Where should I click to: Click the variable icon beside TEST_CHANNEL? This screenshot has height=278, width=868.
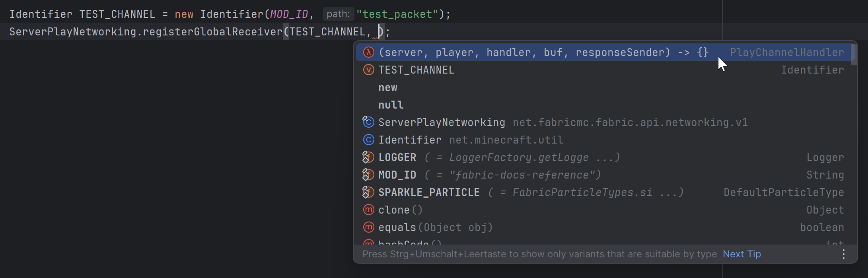pyautogui.click(x=368, y=70)
